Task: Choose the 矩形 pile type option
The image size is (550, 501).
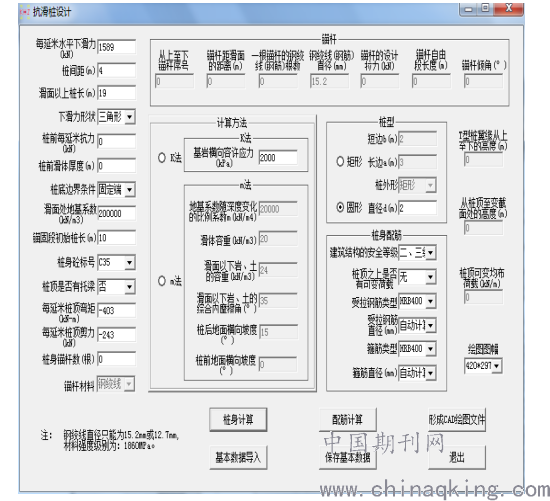Action: [x=340, y=161]
